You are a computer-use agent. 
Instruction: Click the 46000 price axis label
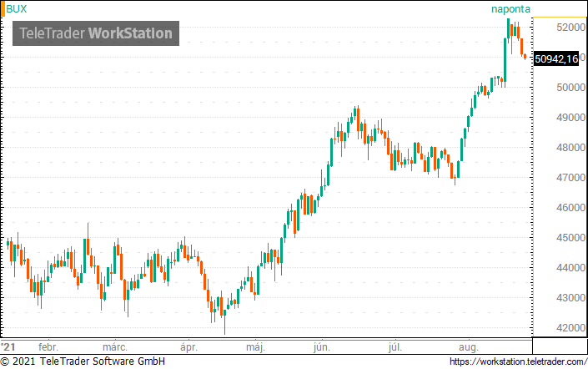[570, 208]
